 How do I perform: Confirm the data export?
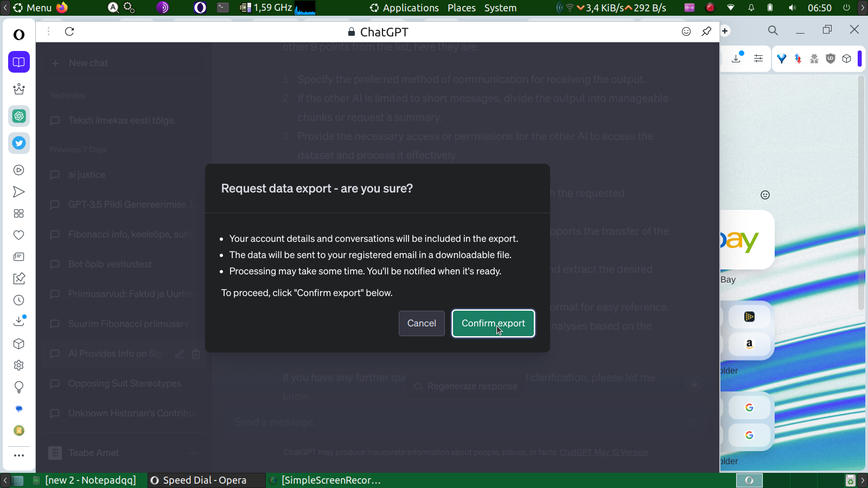493,323
